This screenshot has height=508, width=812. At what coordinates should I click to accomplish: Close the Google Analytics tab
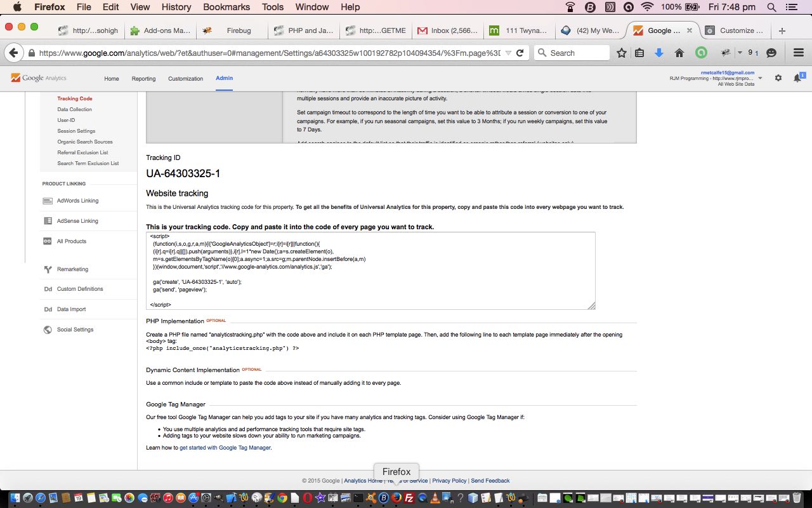(690, 30)
